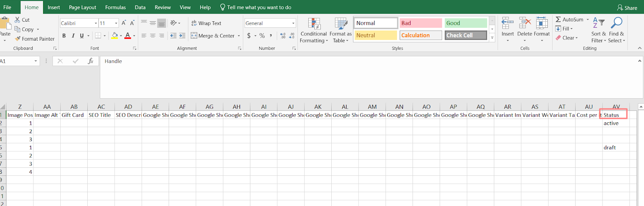Apply the Neutral cell style
644x206 pixels.
pos(376,35)
